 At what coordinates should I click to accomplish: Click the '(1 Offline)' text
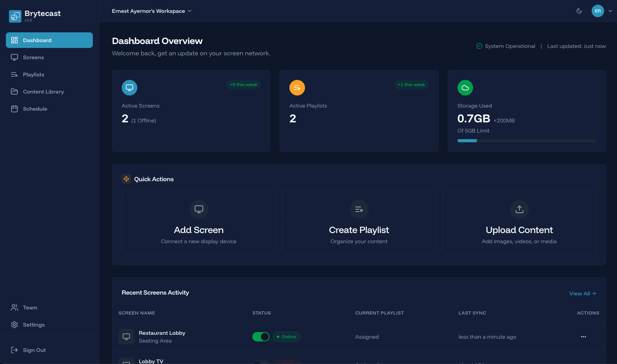click(144, 121)
